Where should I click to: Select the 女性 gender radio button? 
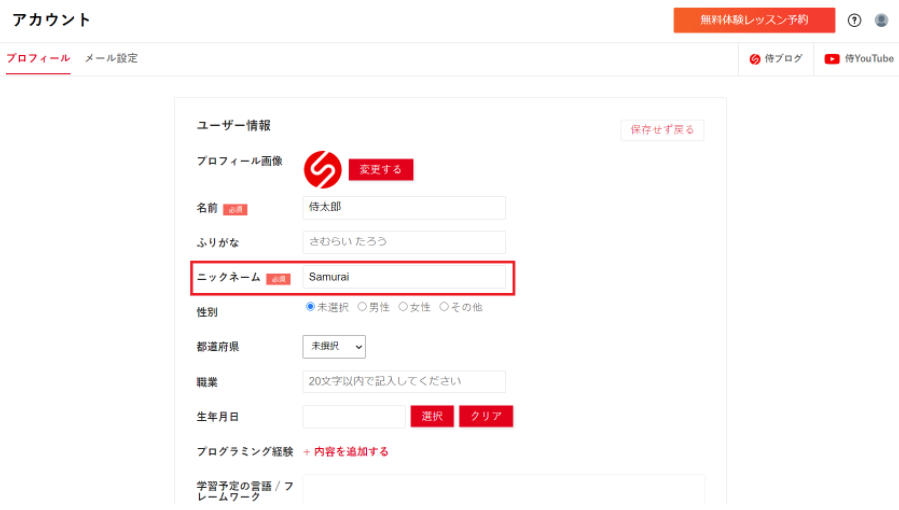403,307
